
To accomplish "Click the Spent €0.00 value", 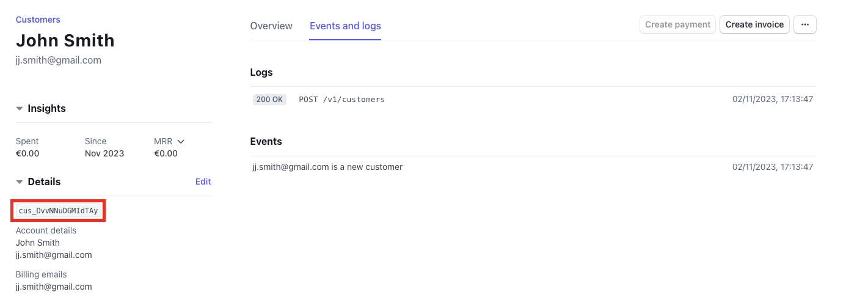I will tap(27, 153).
